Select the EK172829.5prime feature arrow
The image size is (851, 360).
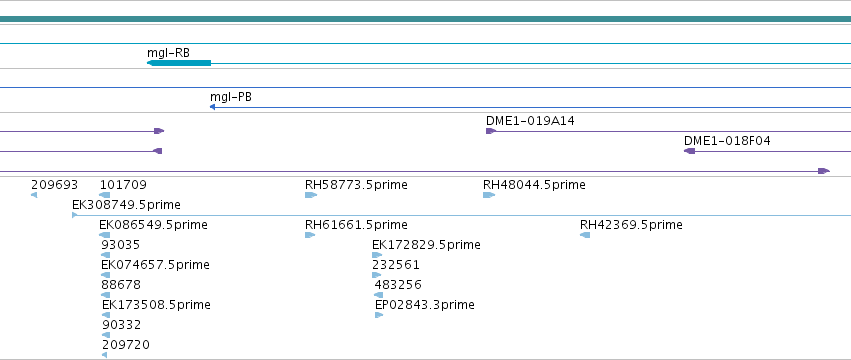(x=377, y=255)
